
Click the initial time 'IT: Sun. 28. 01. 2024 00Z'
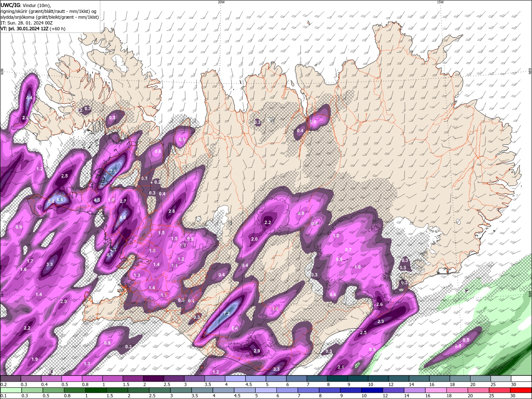pos(26,23)
